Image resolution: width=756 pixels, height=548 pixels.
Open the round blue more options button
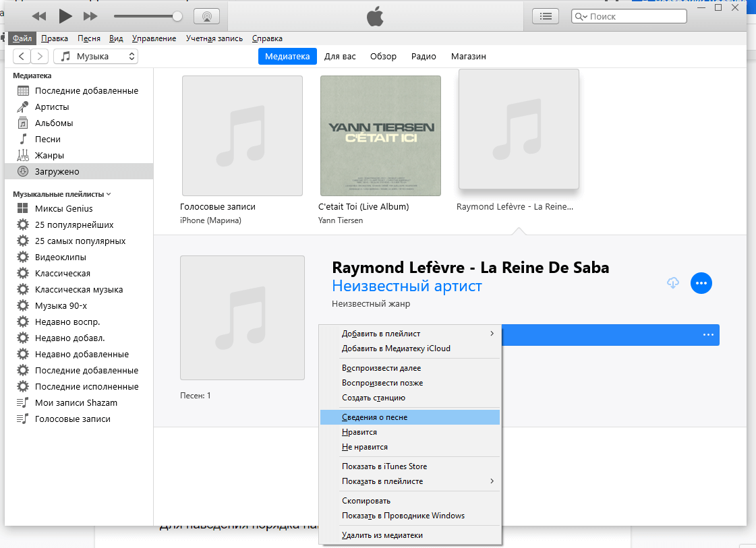pyautogui.click(x=701, y=283)
